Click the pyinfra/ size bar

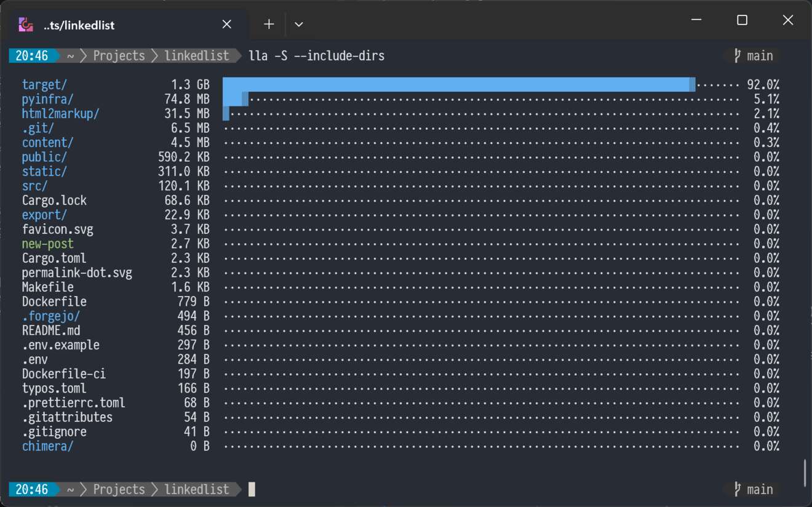tap(236, 99)
